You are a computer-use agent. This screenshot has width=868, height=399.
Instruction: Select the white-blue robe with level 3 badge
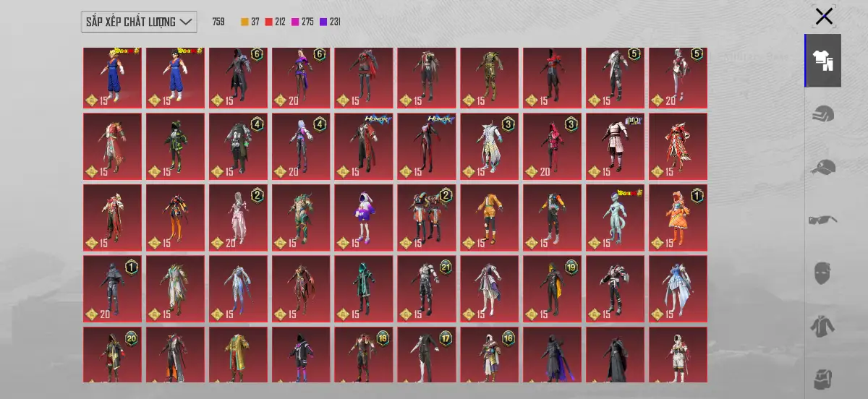(490, 147)
